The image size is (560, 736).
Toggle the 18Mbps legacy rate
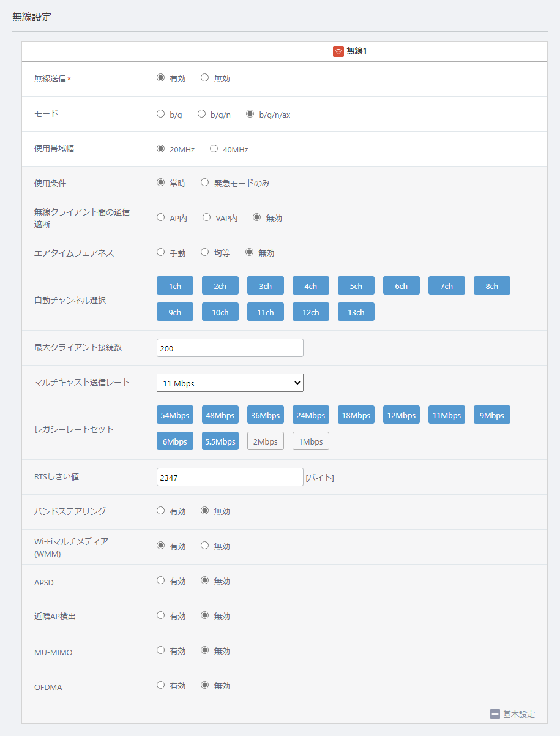point(356,415)
